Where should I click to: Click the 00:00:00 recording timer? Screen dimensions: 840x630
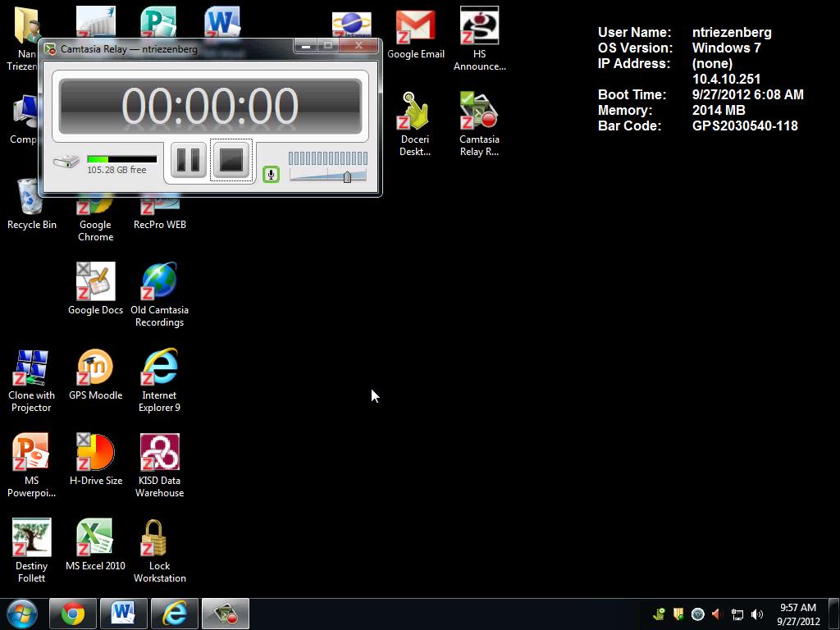point(210,106)
